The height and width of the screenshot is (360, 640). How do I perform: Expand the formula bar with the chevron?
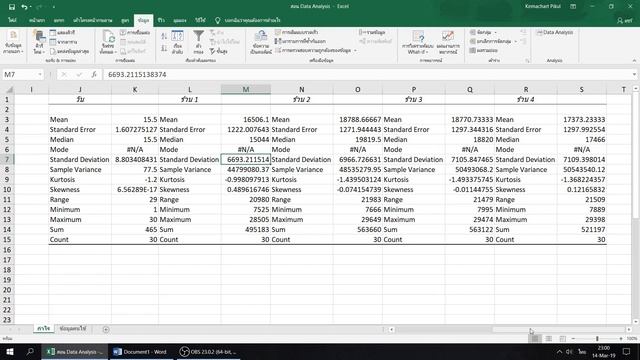634,74
